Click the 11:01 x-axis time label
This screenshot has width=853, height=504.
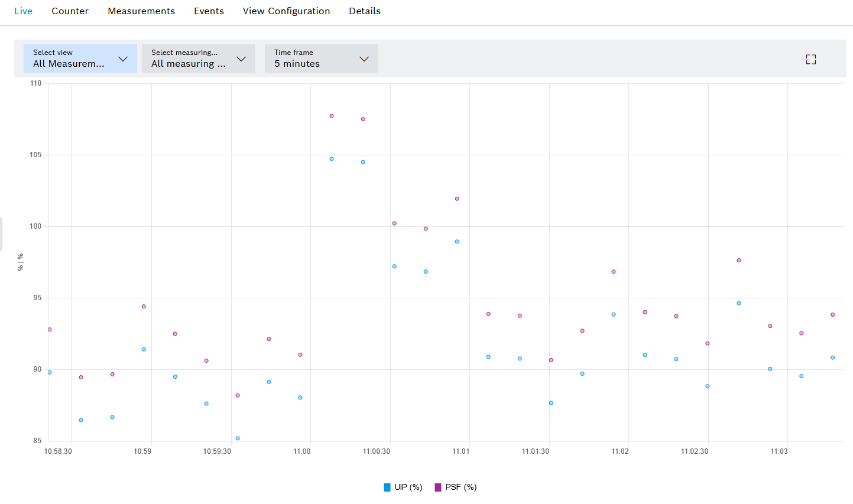pos(461,451)
